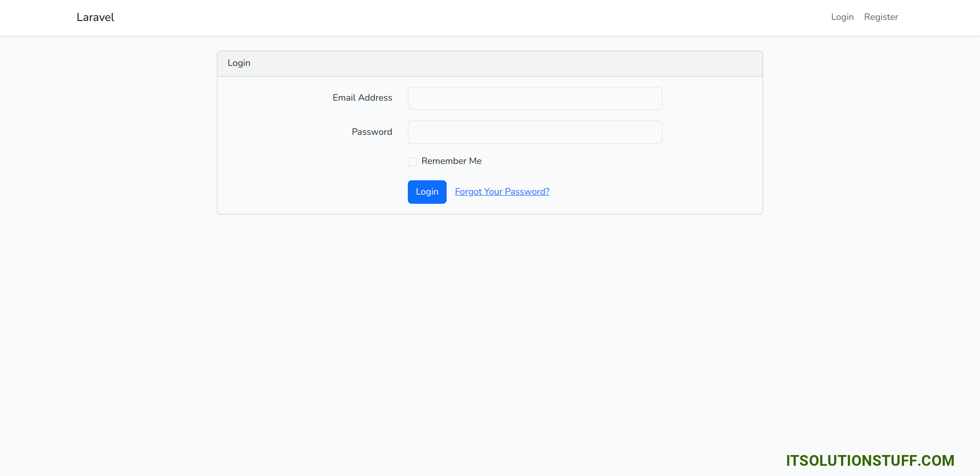
Task: Click the Laravel brand logo text
Action: 95,17
